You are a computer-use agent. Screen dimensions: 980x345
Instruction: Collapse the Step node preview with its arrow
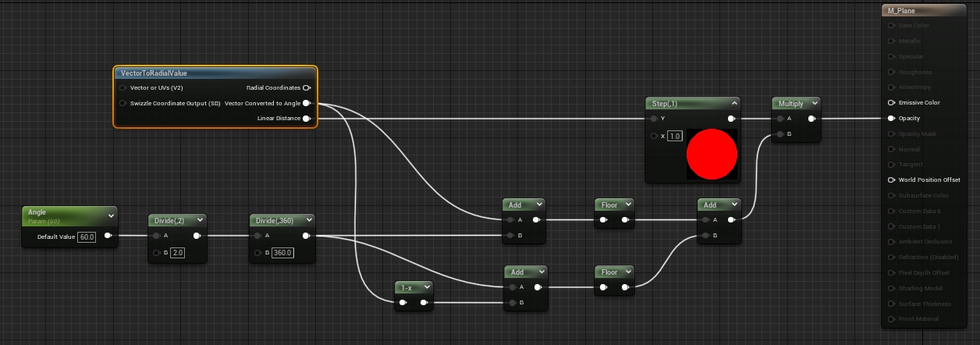733,103
